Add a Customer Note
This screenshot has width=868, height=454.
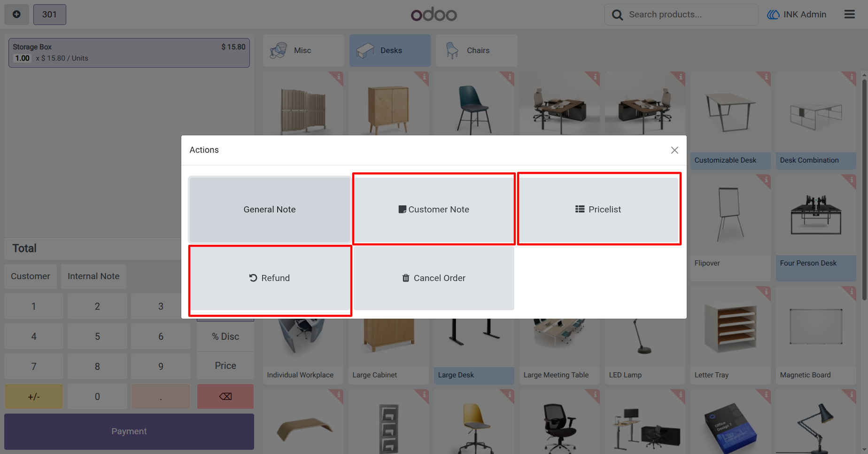tap(434, 209)
